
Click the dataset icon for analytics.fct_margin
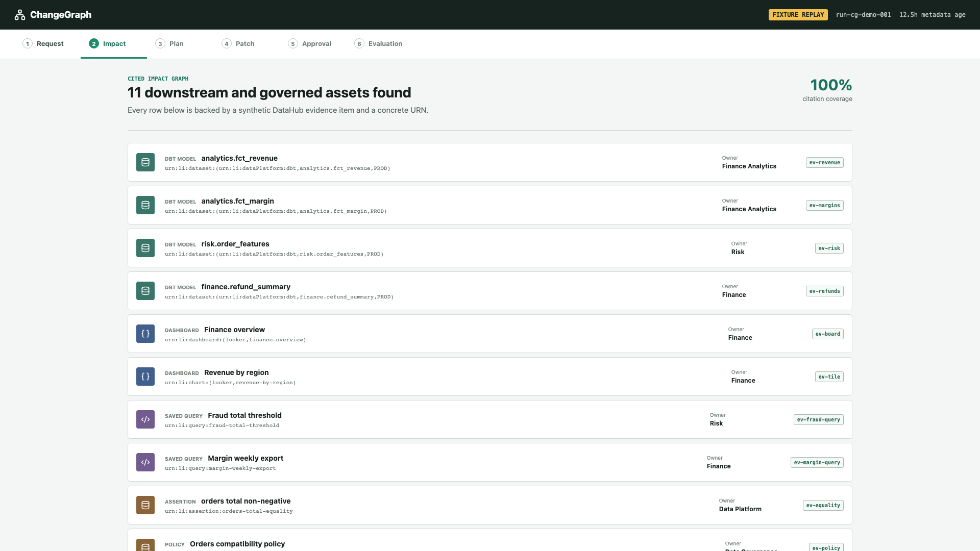tap(145, 205)
